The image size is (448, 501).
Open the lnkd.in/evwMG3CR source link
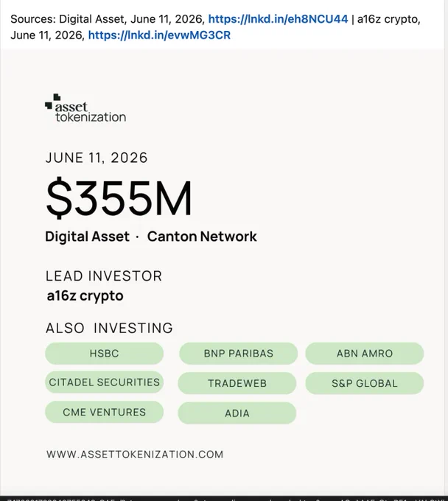159,35
